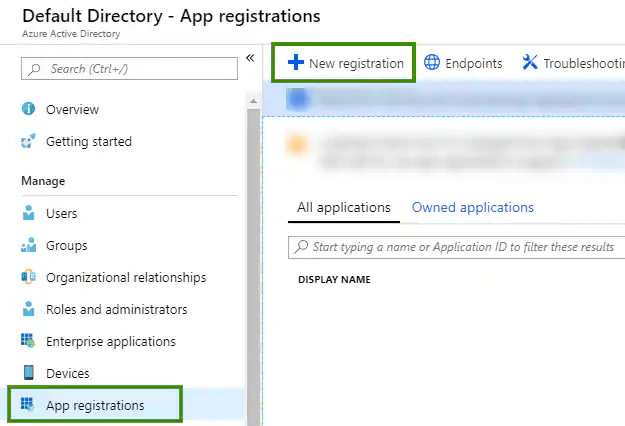
Task: Click the Devices phone icon
Action: [29, 373]
